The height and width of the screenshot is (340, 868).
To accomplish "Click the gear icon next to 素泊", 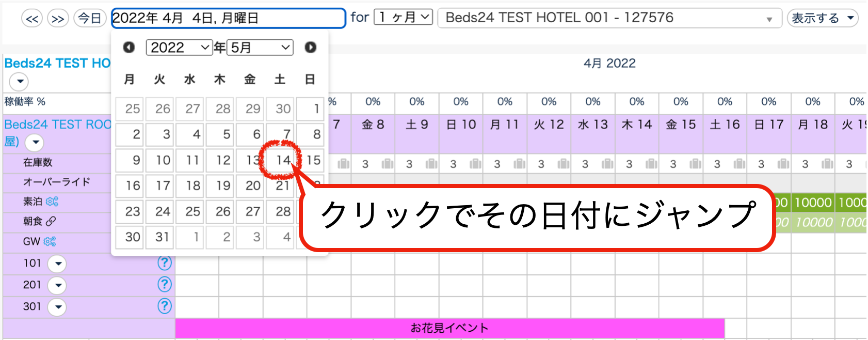I will [x=52, y=202].
